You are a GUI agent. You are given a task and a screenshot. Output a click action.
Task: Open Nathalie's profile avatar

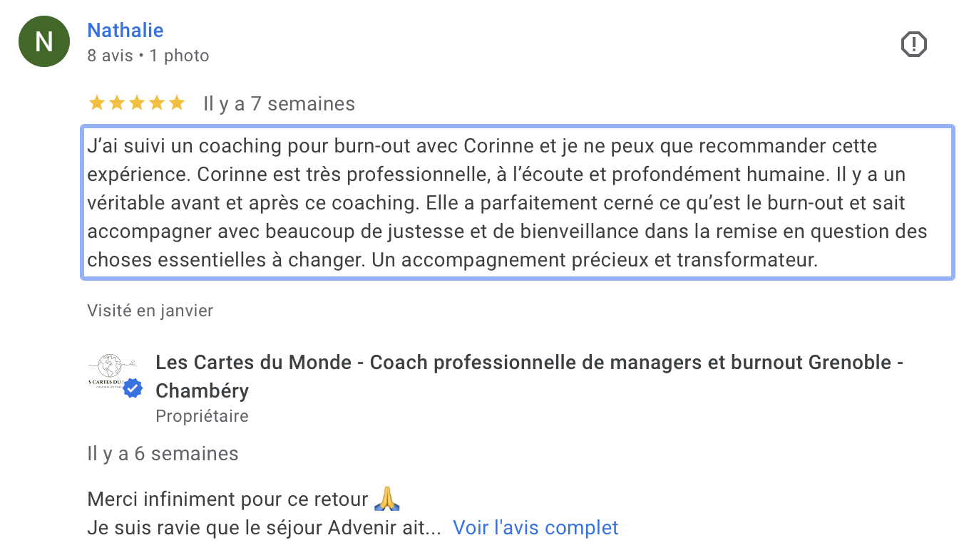[43, 41]
